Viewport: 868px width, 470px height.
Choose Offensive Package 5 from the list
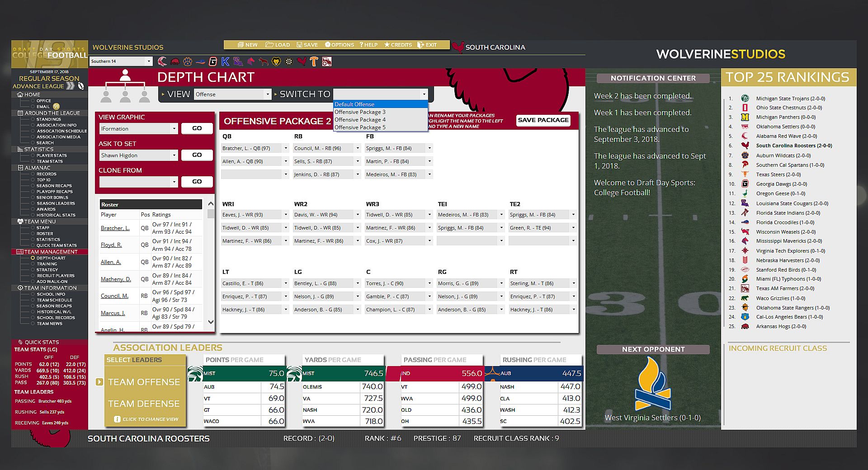pos(381,127)
